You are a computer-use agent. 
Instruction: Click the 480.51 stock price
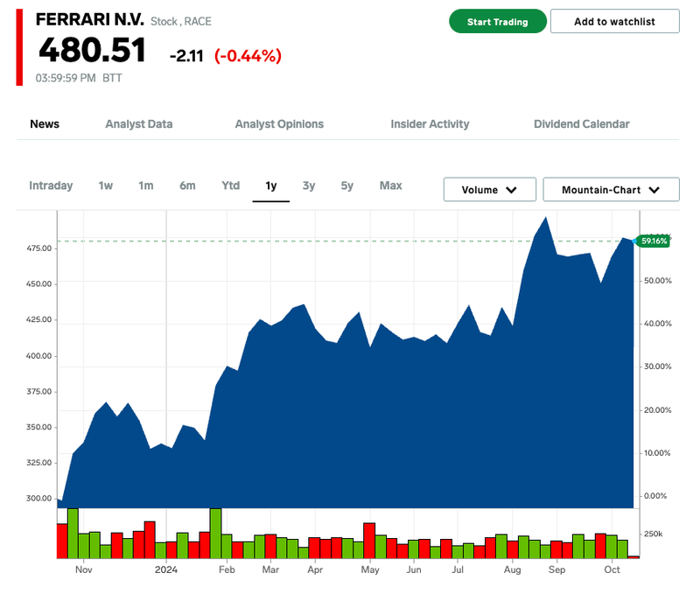pos(93,50)
